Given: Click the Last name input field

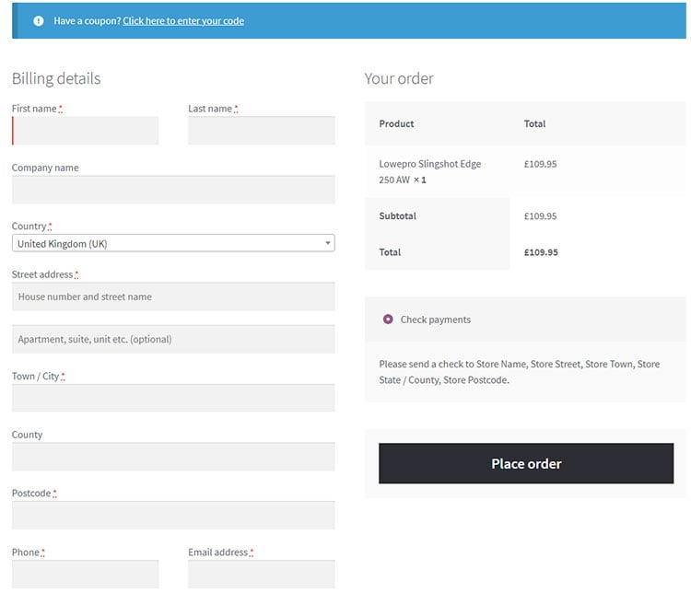Looking at the screenshot, I should pos(262,131).
